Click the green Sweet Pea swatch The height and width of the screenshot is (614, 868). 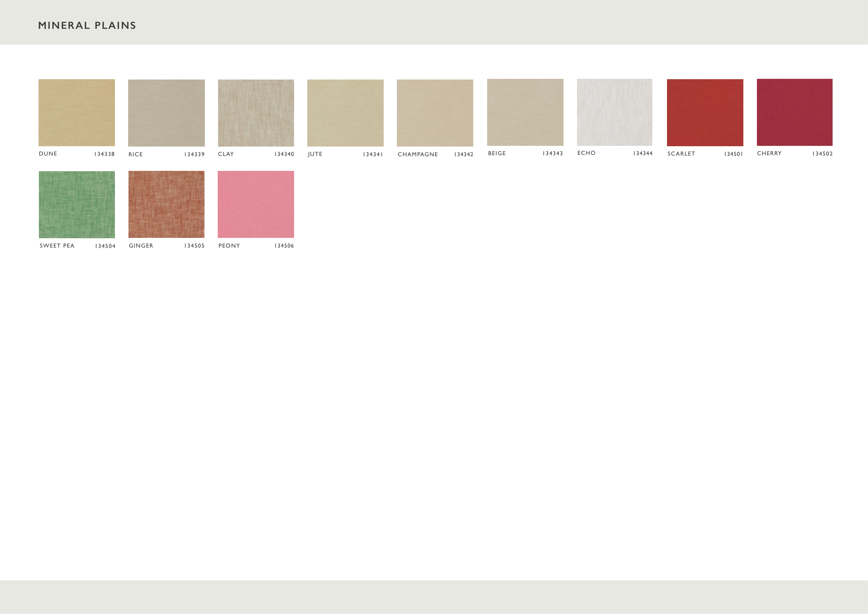coord(77,205)
